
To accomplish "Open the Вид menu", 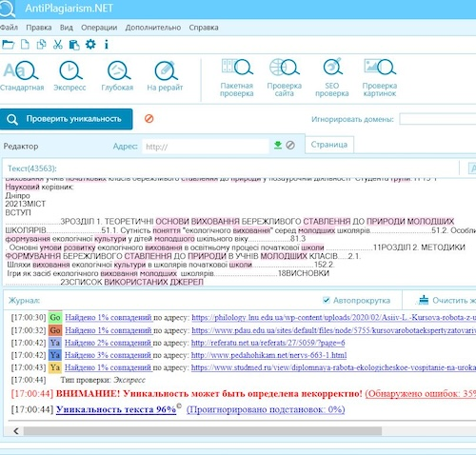I will (67, 28).
